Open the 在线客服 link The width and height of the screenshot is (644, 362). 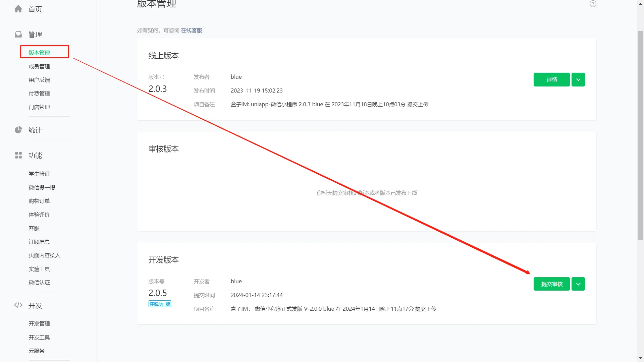click(x=192, y=31)
